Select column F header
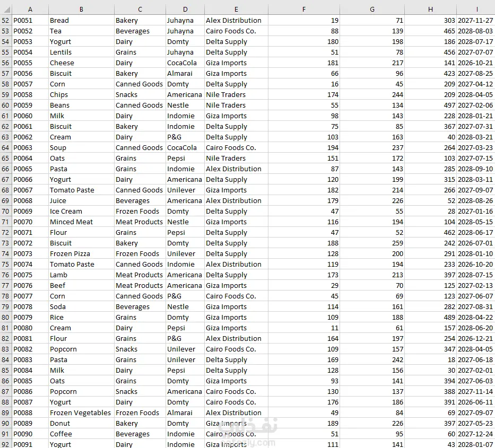The width and height of the screenshot is (495, 448). [304, 10]
